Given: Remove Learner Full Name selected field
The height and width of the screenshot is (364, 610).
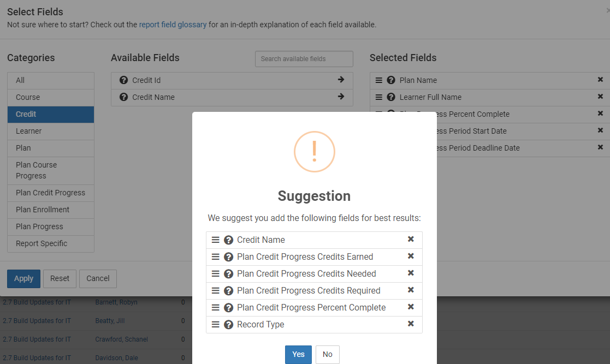Looking at the screenshot, I should 600,96.
